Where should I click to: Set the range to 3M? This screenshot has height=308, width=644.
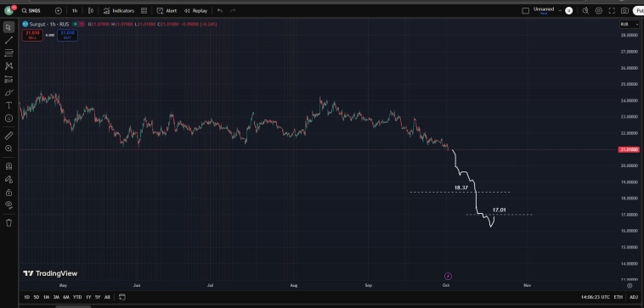click(x=56, y=297)
